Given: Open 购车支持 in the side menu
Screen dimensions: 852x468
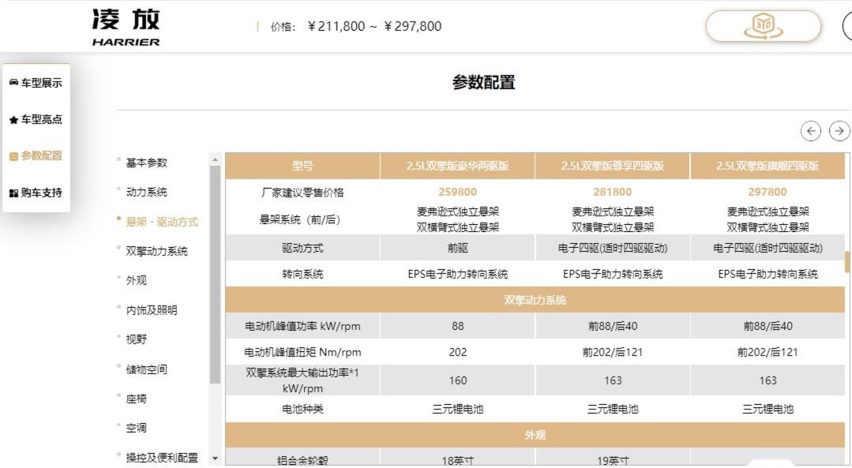Looking at the screenshot, I should pos(41,193).
